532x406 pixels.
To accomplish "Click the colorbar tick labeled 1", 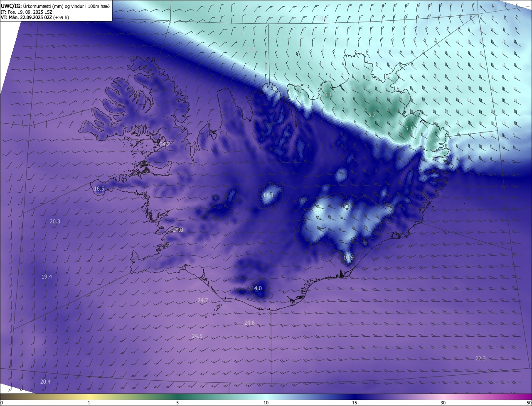I will 89,403.
